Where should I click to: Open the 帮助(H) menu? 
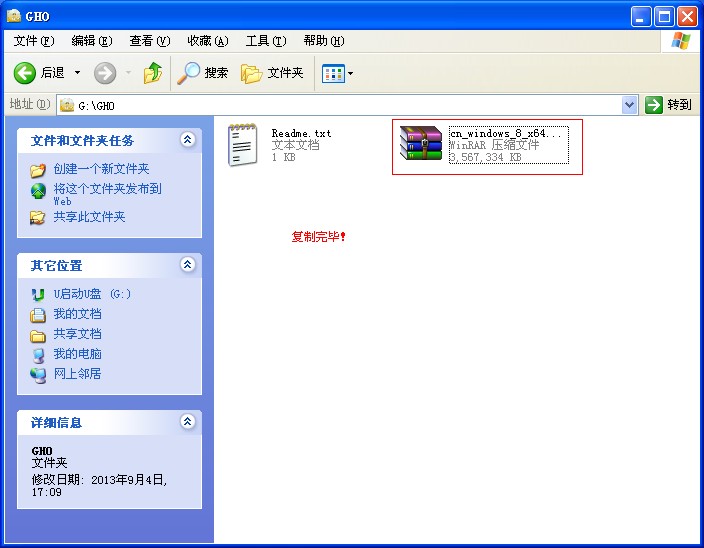click(x=324, y=41)
